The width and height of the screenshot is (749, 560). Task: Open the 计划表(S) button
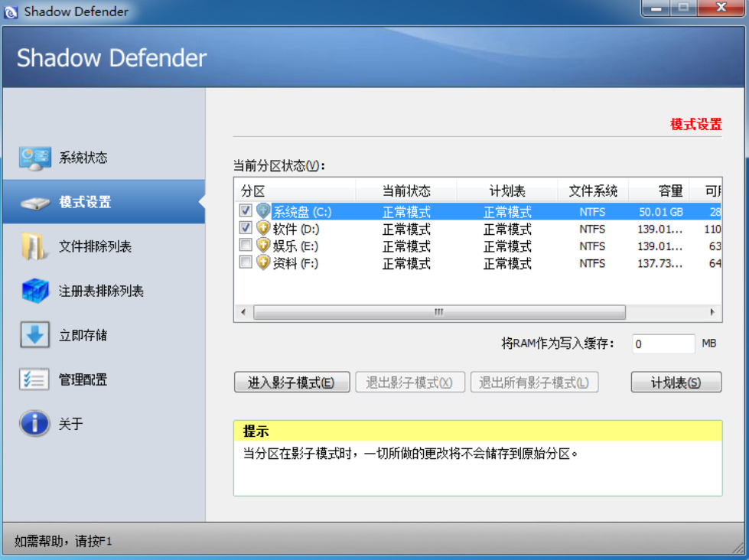pyautogui.click(x=676, y=383)
